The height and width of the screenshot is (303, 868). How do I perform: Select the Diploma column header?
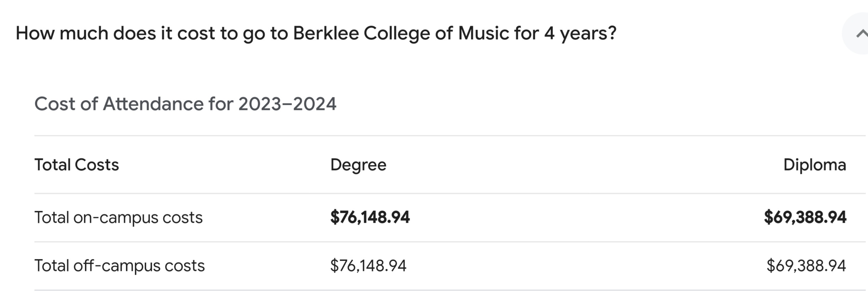[x=815, y=165]
